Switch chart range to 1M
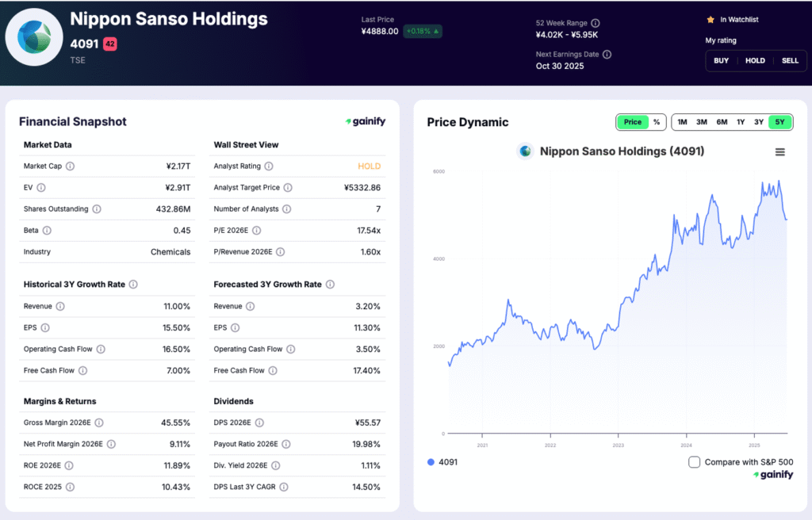 click(682, 122)
